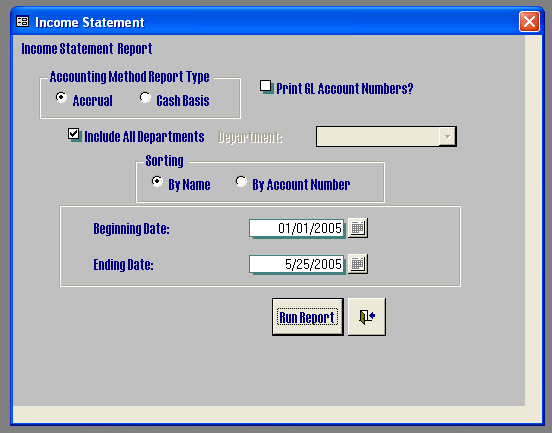Click the exit door icon button
The height and width of the screenshot is (433, 552).
367,317
